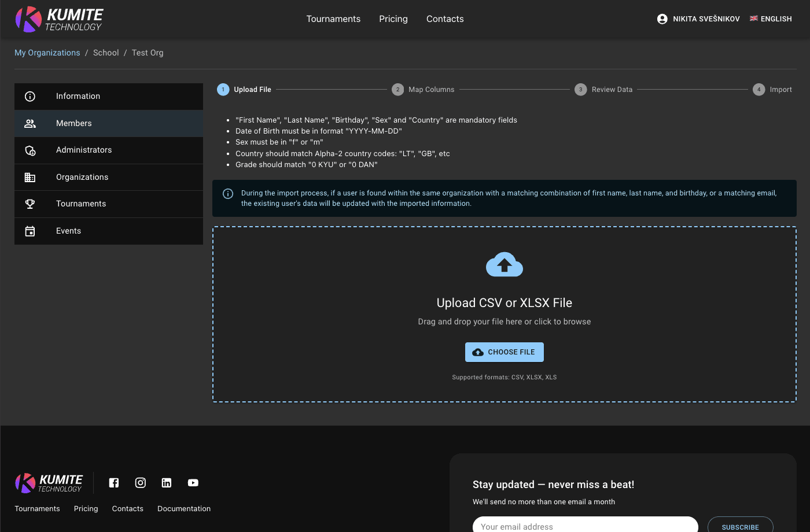Viewport: 810px width, 532px height.
Task: Click the user account avatar icon
Action: coord(662,19)
